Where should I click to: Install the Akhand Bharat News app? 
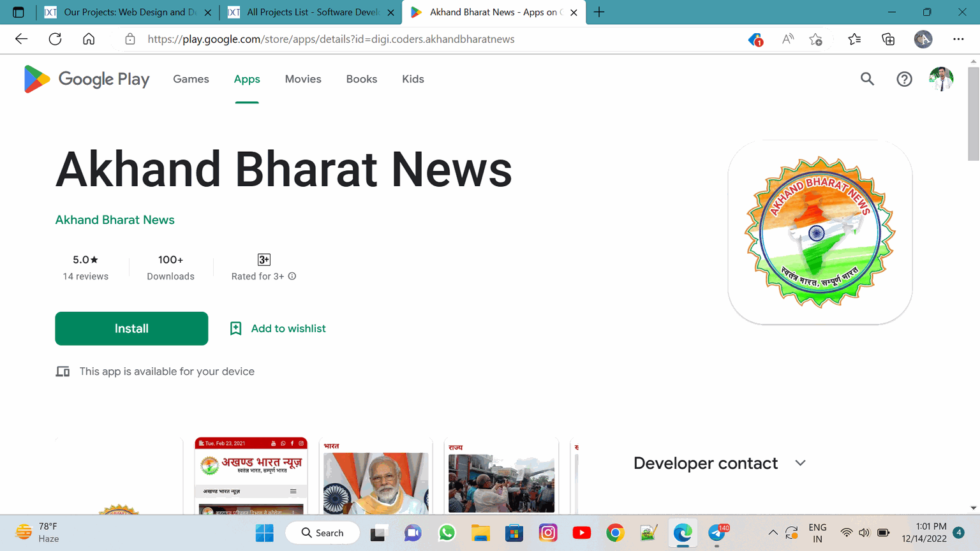(x=131, y=328)
